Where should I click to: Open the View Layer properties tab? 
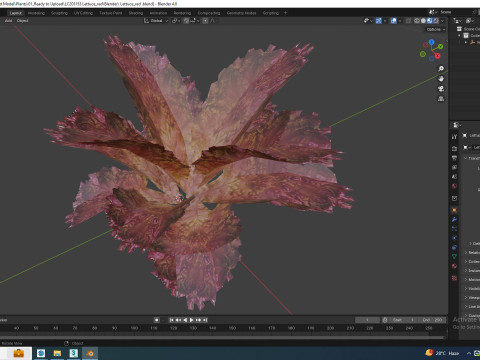[x=454, y=167]
